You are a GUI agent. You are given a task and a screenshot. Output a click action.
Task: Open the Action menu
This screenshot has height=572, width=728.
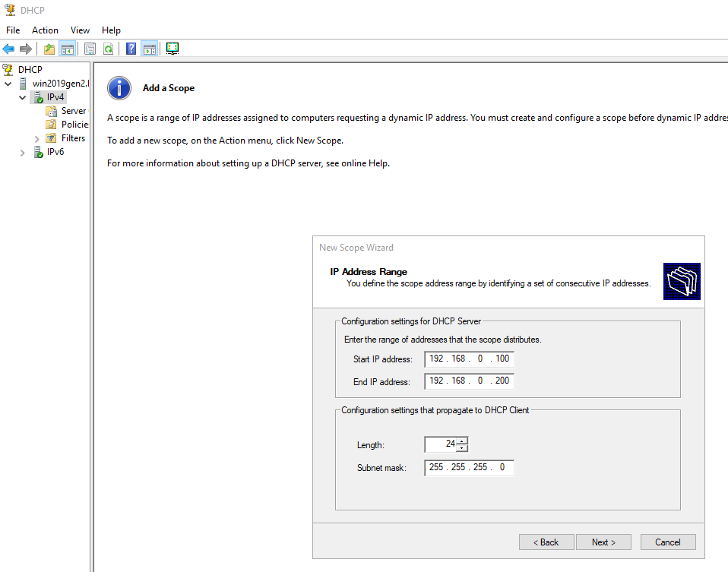coord(45,30)
